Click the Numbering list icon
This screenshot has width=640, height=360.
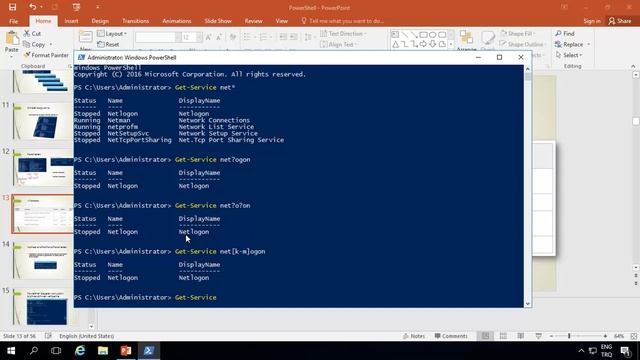point(263,37)
